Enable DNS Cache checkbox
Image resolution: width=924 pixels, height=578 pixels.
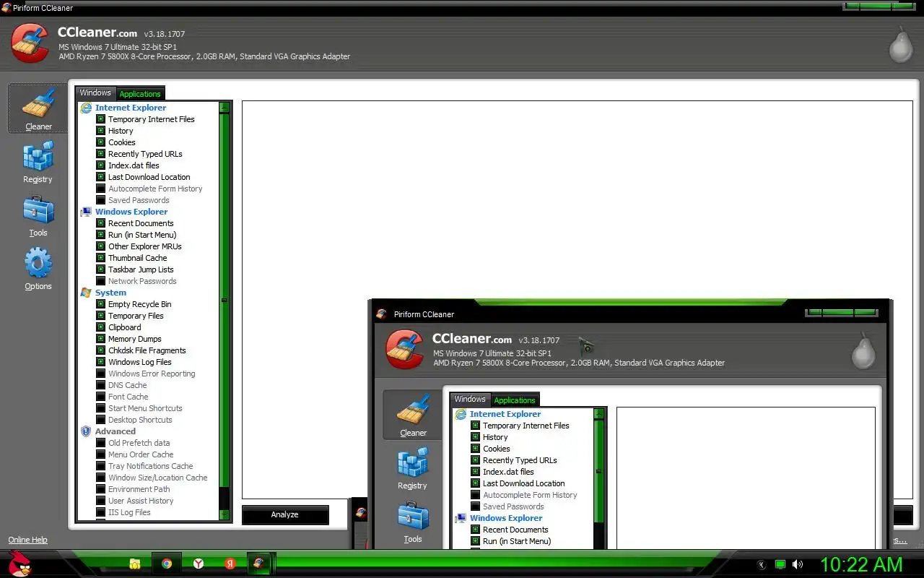[101, 385]
